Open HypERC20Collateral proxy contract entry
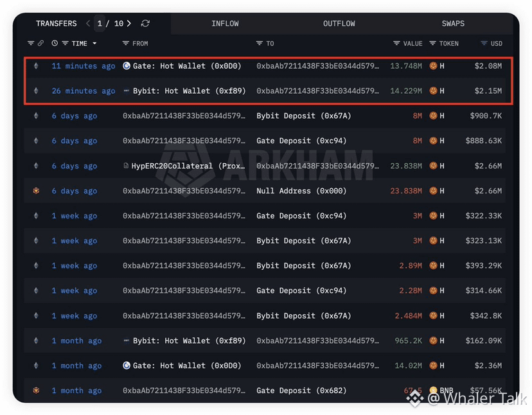Viewport: 532px width, 415px height. click(188, 166)
